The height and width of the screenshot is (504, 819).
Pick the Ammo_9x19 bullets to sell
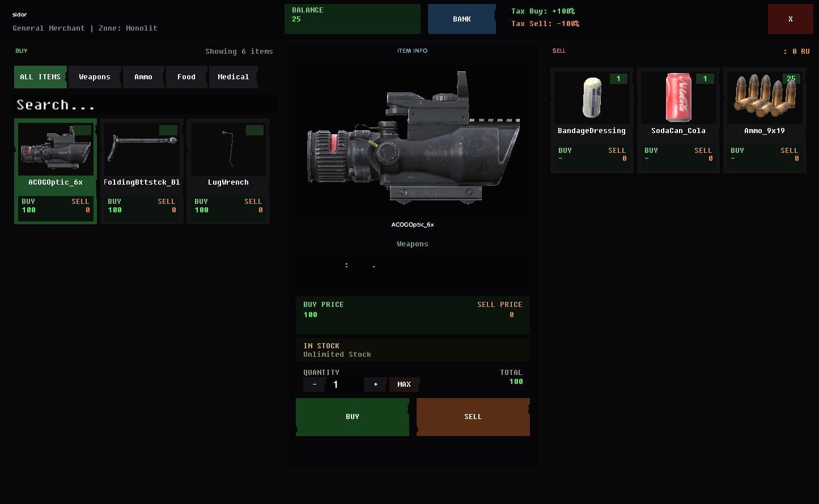coord(765,98)
